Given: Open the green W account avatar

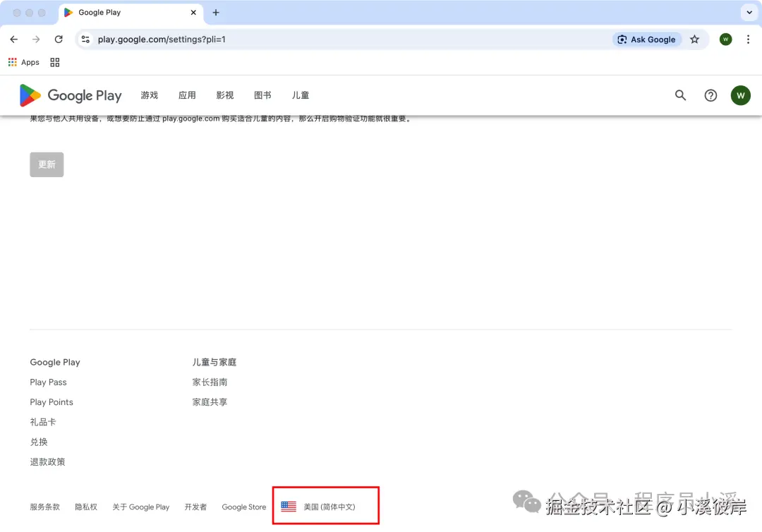Looking at the screenshot, I should pyautogui.click(x=740, y=95).
